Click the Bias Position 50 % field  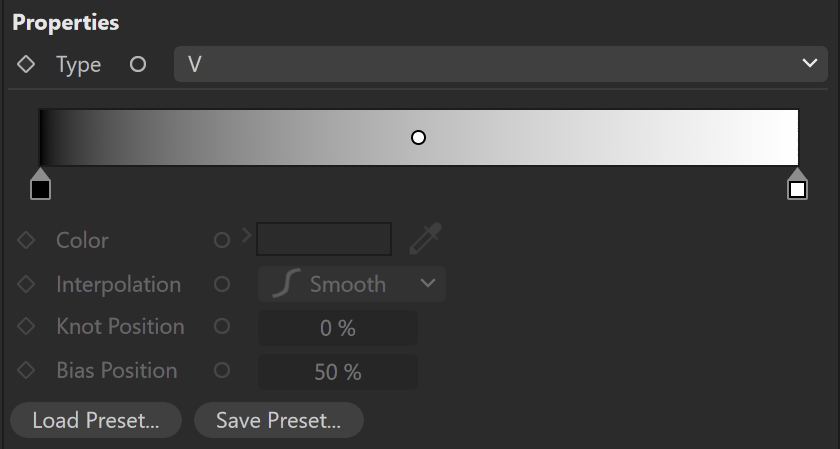tap(338, 372)
